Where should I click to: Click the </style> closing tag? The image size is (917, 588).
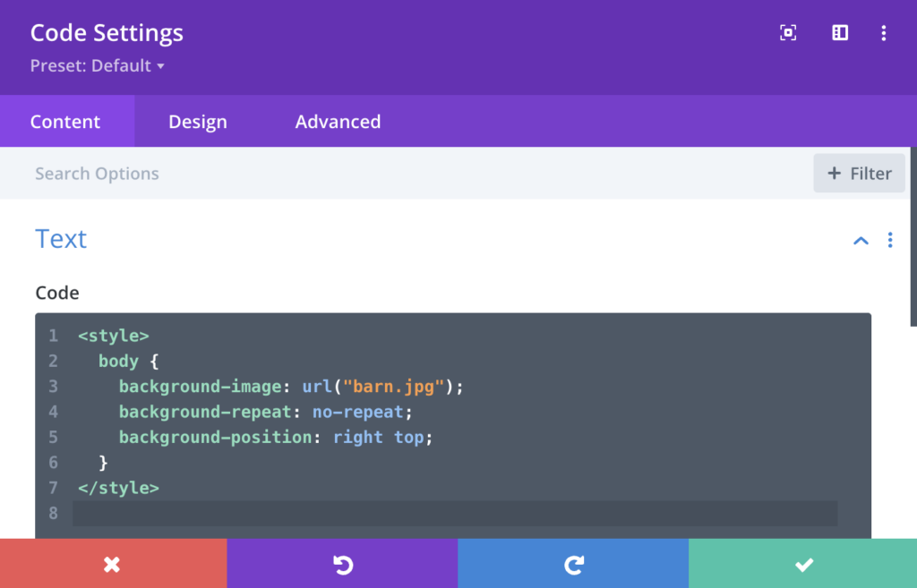(x=119, y=488)
